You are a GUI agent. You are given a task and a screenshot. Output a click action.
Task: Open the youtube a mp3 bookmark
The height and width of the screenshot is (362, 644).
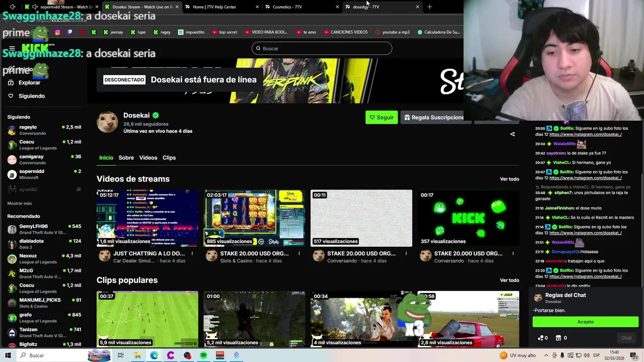[x=392, y=32]
